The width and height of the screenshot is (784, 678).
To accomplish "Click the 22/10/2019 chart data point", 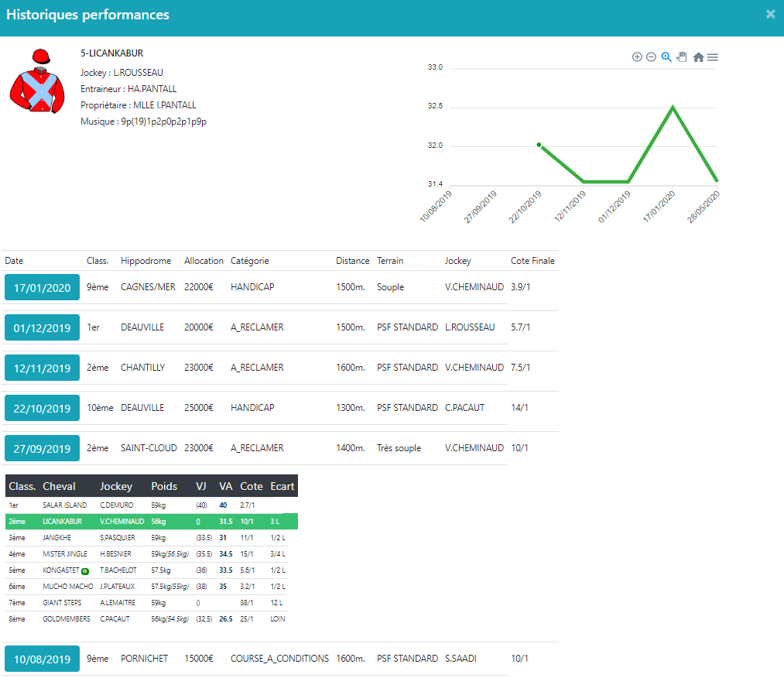I will tap(539, 145).
